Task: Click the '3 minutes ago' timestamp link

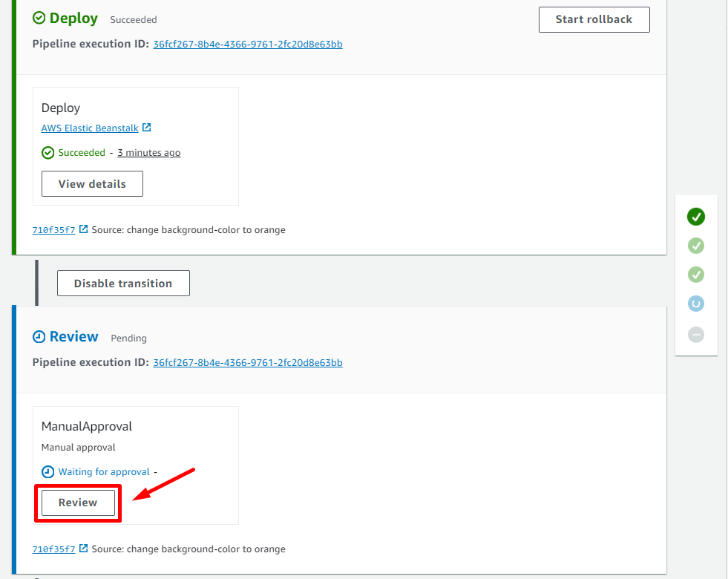Action: 148,153
